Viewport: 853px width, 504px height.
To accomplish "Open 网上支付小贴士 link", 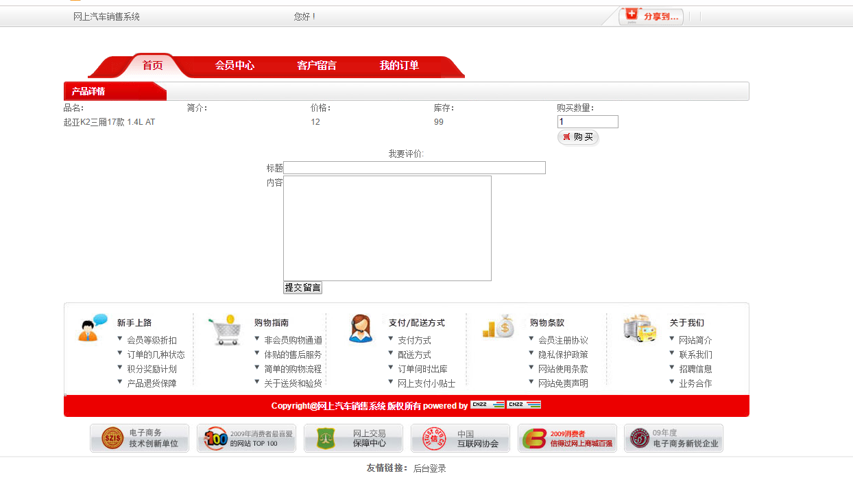I will tap(426, 383).
